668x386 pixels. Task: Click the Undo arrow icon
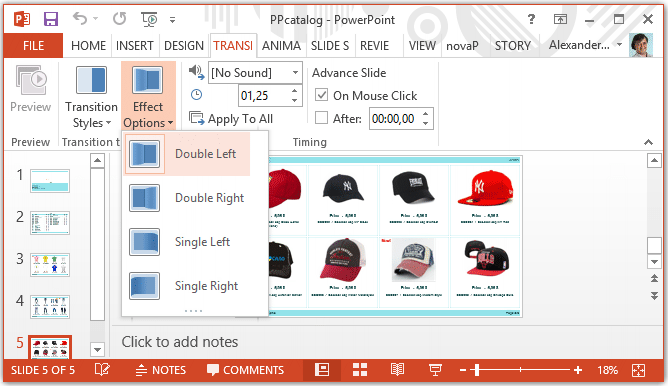pos(80,19)
